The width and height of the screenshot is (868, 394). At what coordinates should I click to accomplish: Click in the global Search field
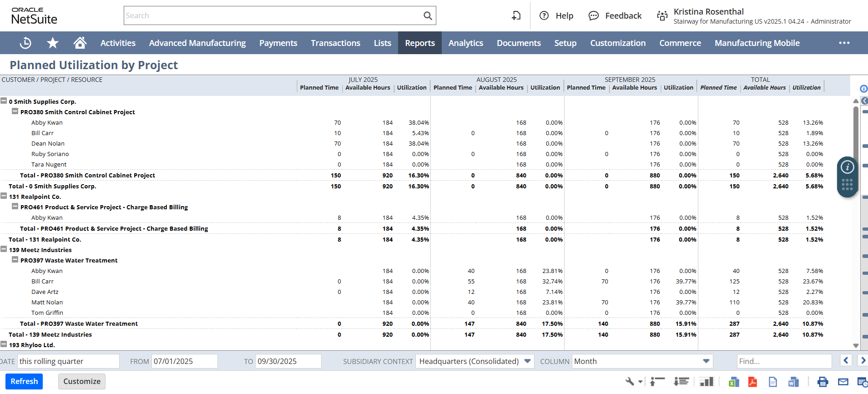point(273,15)
